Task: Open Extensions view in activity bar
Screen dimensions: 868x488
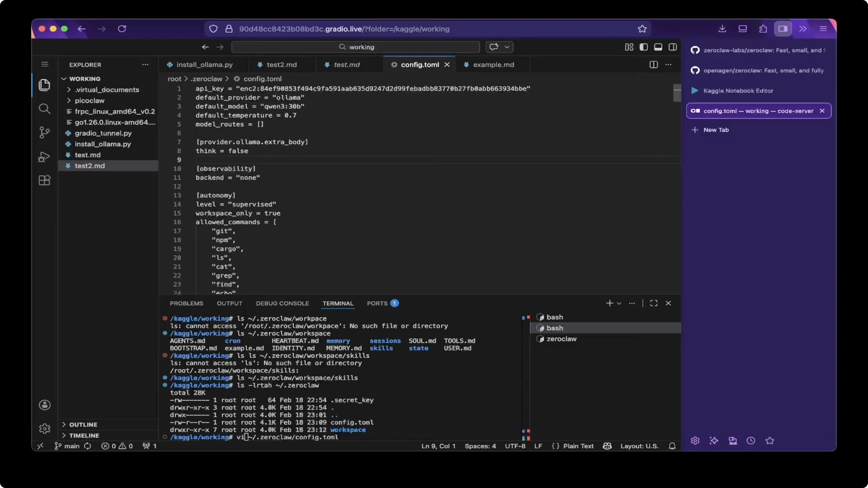Action: [44, 181]
